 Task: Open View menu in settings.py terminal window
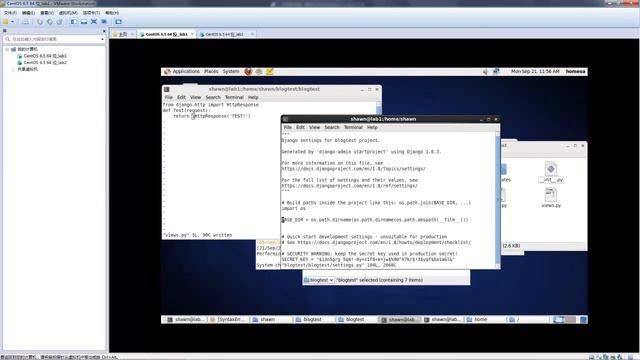coord(314,127)
